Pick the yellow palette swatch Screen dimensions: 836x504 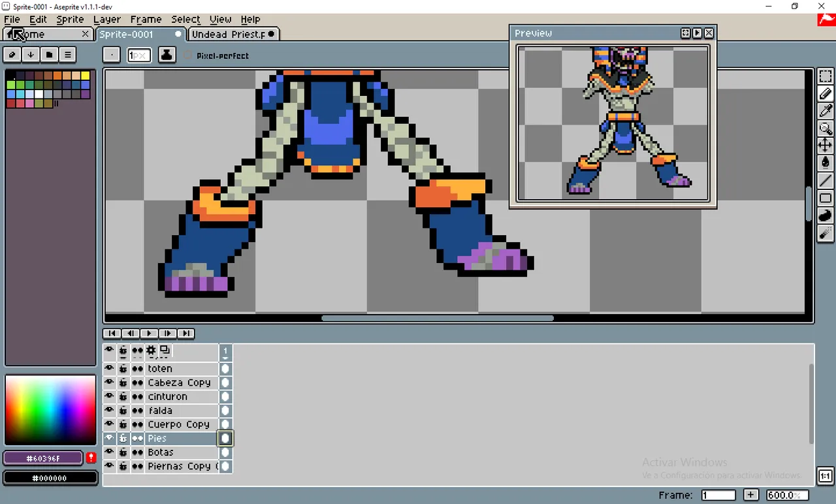(85, 76)
